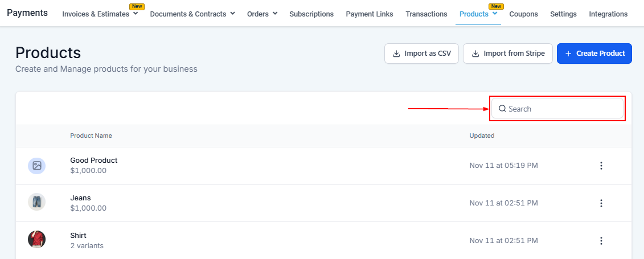Click the Jeans product thumbnail
This screenshot has width=644, height=259.
click(37, 202)
